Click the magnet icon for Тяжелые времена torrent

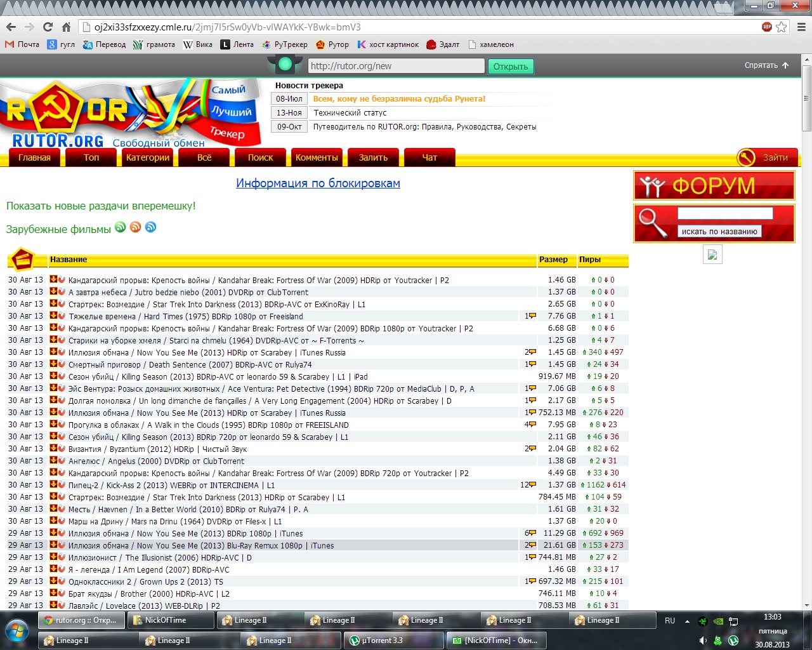click(x=62, y=316)
